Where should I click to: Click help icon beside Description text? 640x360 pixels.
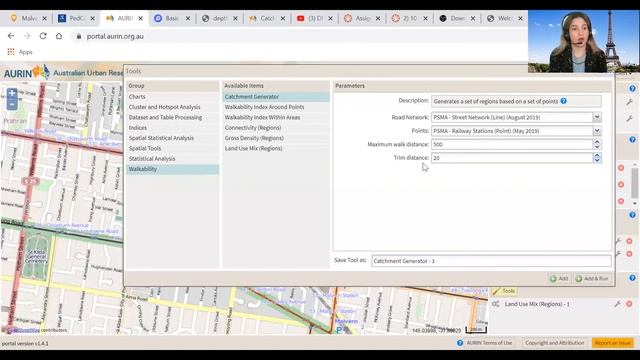pyautogui.click(x=563, y=101)
